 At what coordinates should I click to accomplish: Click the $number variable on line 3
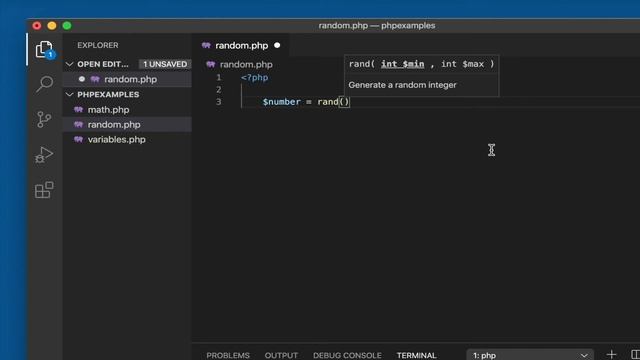click(x=282, y=102)
